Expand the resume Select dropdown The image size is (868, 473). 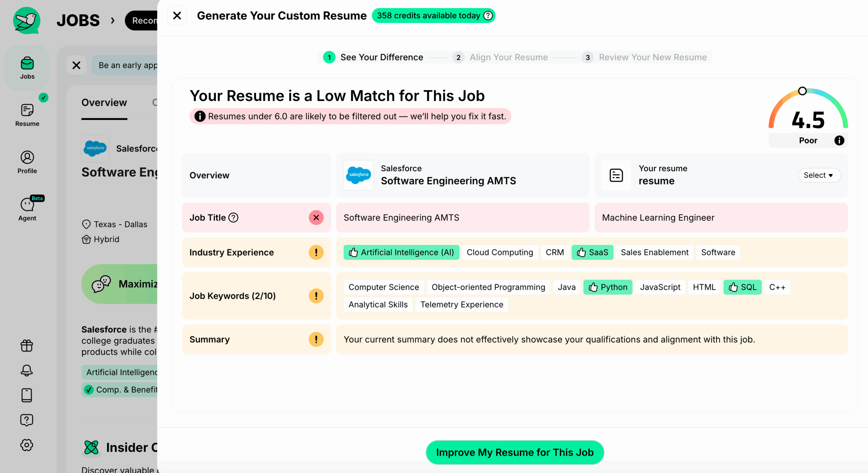coord(819,175)
